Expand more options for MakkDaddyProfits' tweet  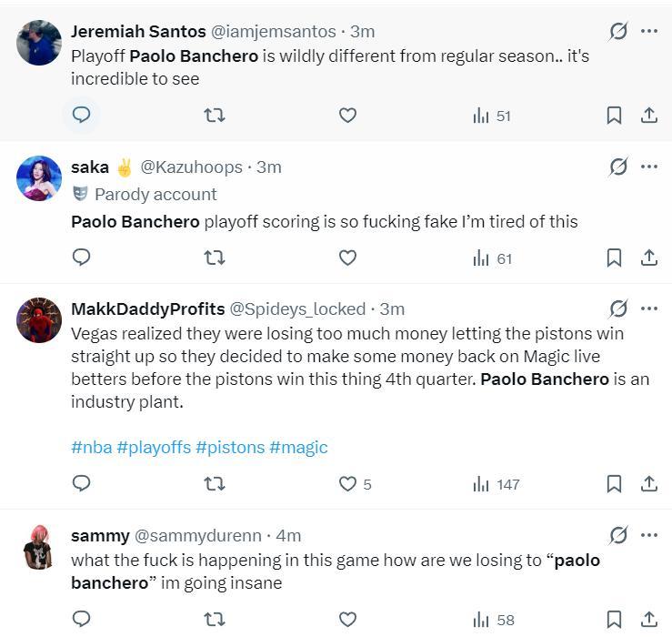pos(649,308)
